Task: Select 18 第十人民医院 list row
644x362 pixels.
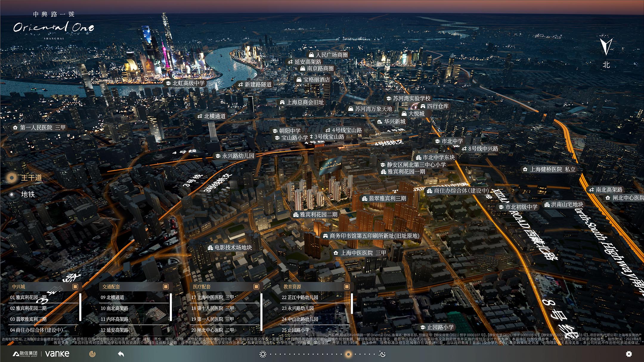Action: [x=225, y=308]
